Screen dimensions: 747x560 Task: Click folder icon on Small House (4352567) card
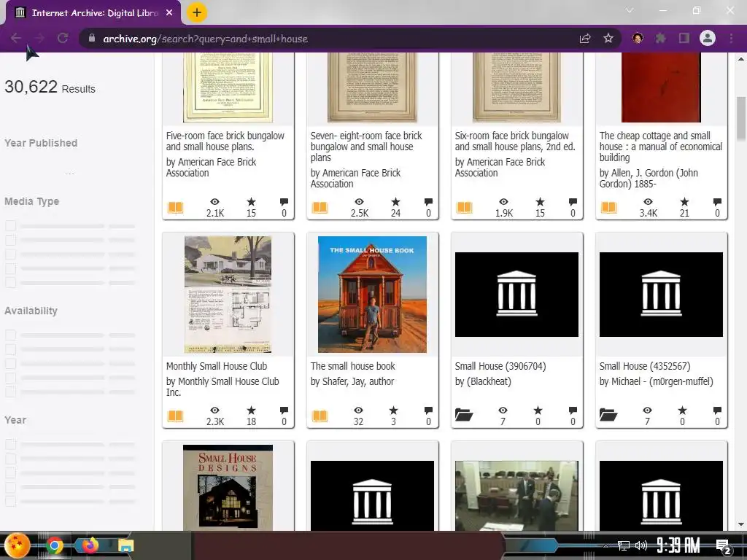(x=608, y=415)
